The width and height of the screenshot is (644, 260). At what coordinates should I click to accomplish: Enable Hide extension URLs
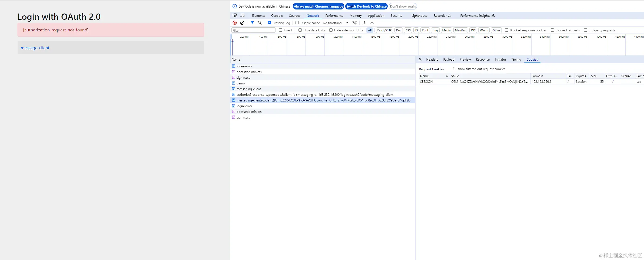tap(331, 30)
